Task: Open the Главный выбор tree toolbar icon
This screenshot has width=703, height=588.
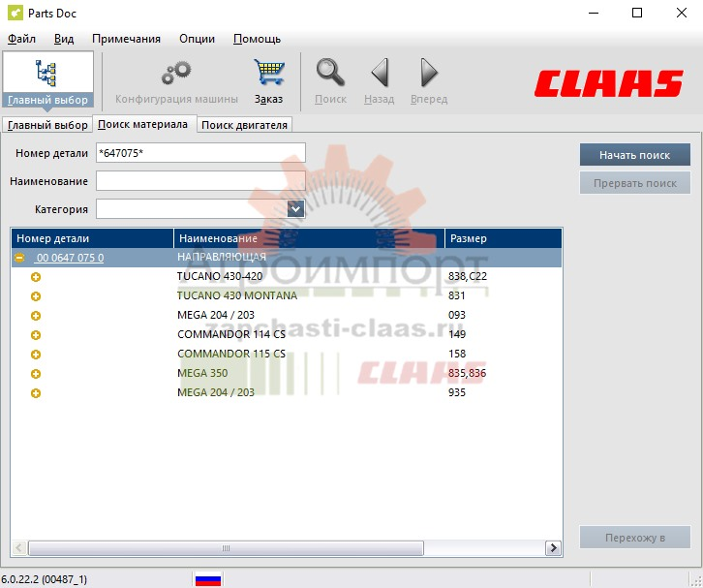Action: click(x=46, y=73)
